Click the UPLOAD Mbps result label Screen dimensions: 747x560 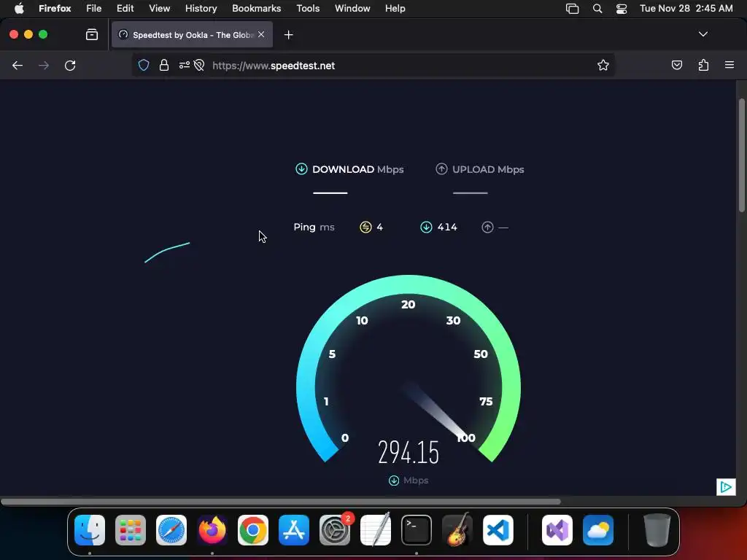(x=488, y=169)
